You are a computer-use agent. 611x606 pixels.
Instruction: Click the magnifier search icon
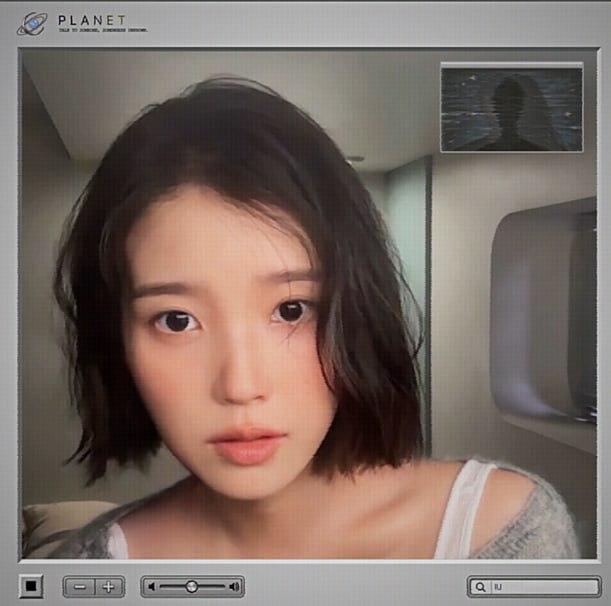coord(480,587)
